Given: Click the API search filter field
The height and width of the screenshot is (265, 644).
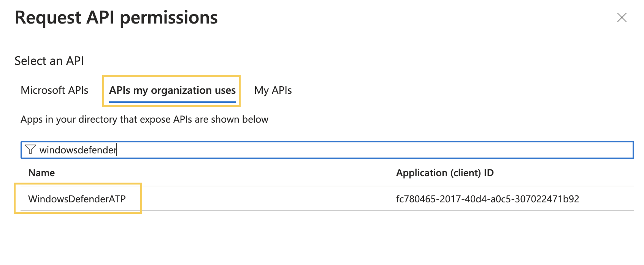Looking at the screenshot, I should tap(327, 150).
